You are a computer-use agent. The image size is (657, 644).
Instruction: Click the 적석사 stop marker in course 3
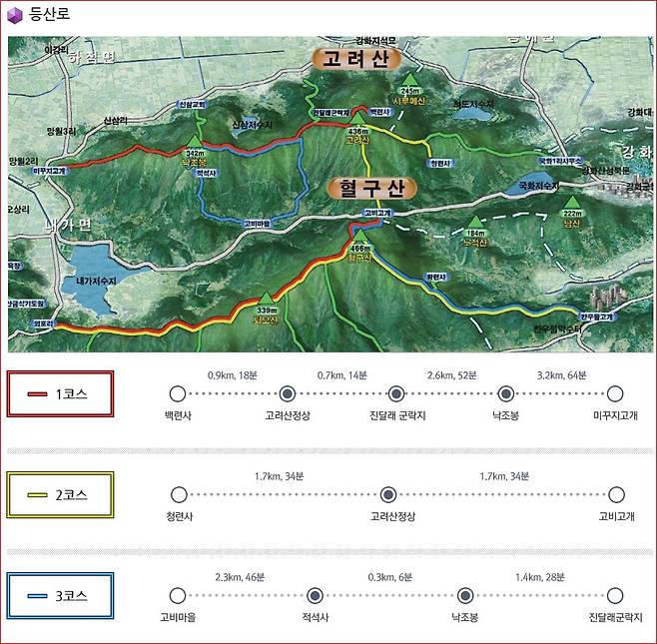coord(315,595)
